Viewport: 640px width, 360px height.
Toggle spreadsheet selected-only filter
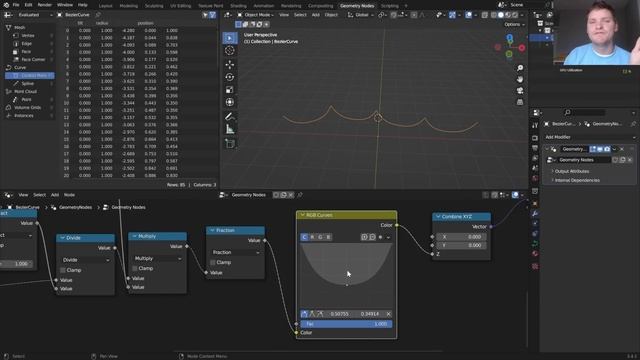pyautogui.click(x=205, y=15)
